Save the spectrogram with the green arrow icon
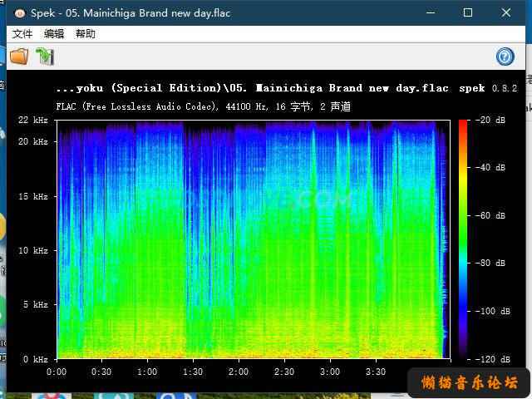Image resolution: width=532 pixels, height=399 pixels. (x=45, y=57)
